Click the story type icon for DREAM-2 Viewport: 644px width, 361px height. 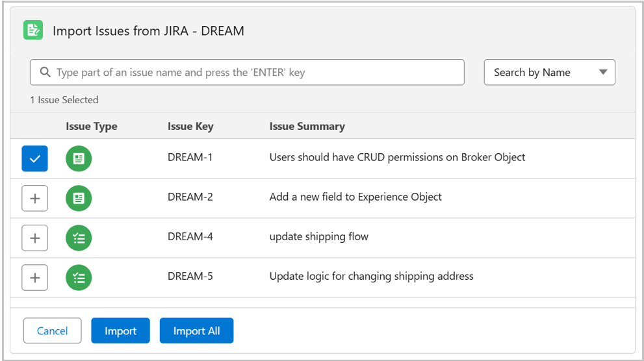pos(79,198)
